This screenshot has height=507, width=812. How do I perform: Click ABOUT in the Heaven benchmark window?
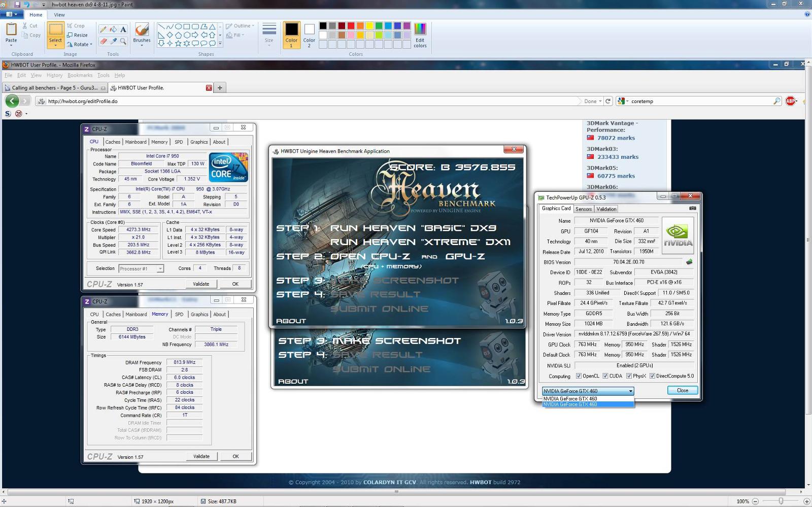(x=291, y=321)
